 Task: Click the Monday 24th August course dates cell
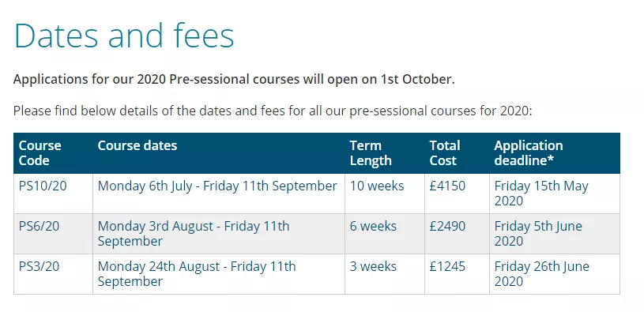(219, 274)
